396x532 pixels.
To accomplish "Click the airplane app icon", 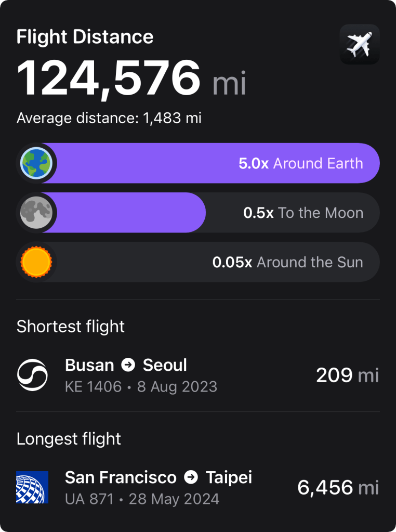I will pyautogui.click(x=360, y=45).
